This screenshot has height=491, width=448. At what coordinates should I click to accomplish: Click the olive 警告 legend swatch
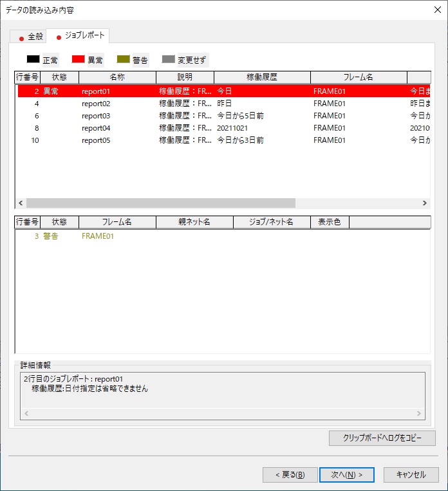coord(124,59)
